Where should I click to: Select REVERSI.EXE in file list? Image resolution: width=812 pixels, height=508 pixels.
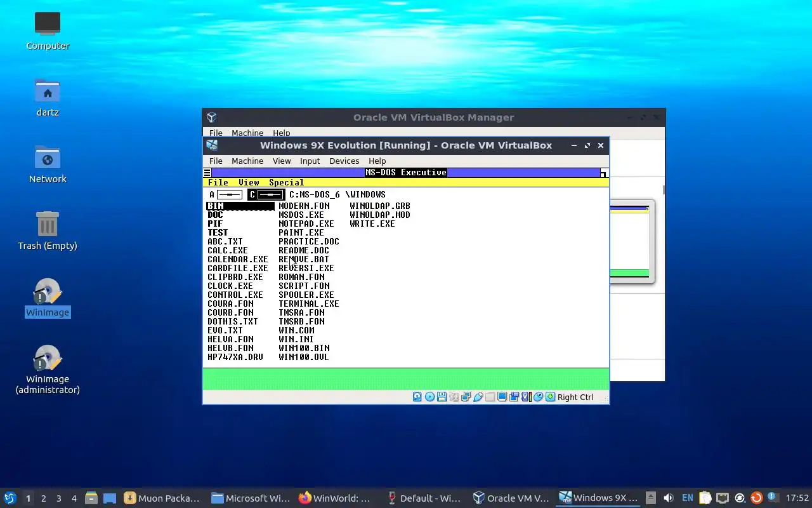click(306, 268)
